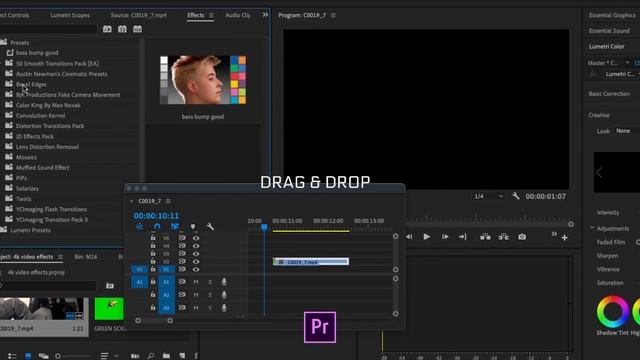Step back one frame in Program monitor
640x360 pixels.
point(409,237)
